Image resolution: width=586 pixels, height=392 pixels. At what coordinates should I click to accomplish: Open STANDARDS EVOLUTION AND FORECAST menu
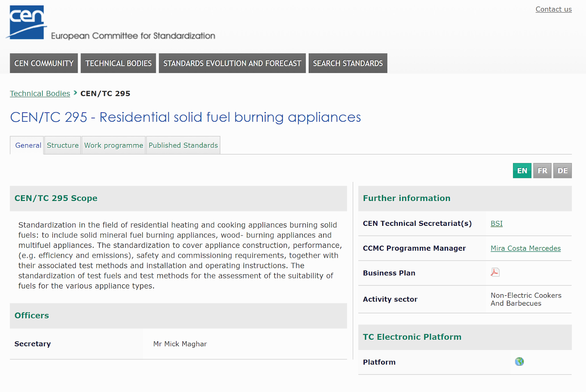[232, 63]
